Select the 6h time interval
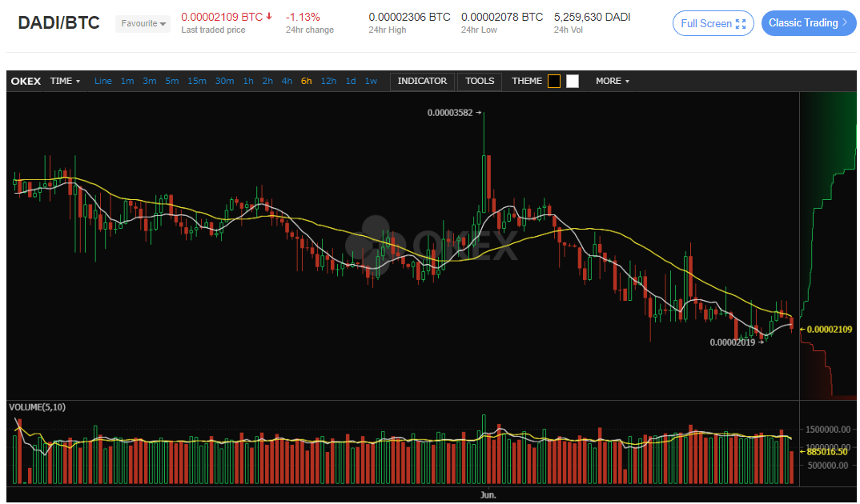This screenshot has height=504, width=860. [x=307, y=81]
